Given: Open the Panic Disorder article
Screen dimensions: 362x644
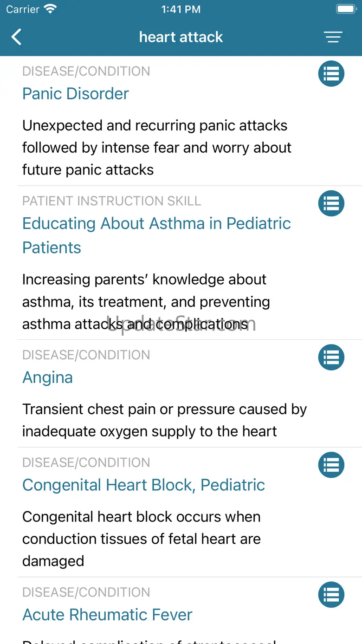Looking at the screenshot, I should click(x=76, y=94).
